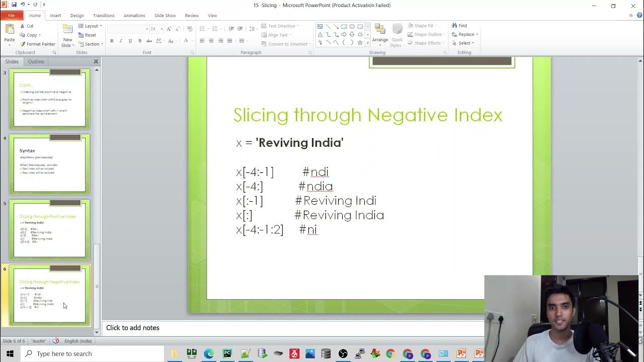Select the Text Box shape in the gallery
644x362 pixels.
point(320,27)
